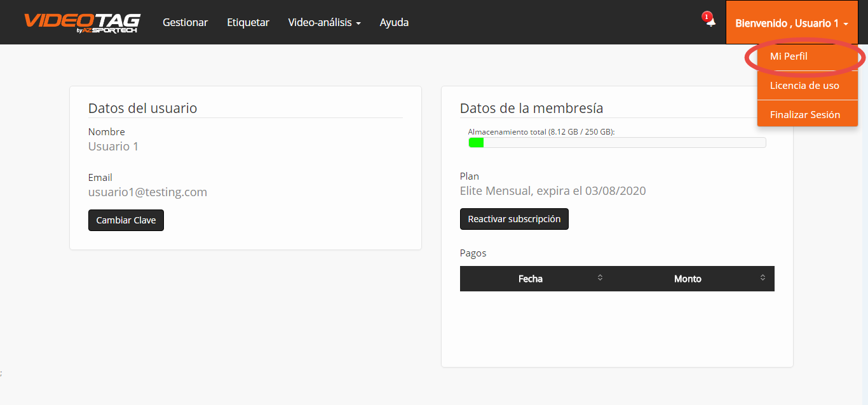
Task: Click the Fecha column sort arrows
Action: 600,278
